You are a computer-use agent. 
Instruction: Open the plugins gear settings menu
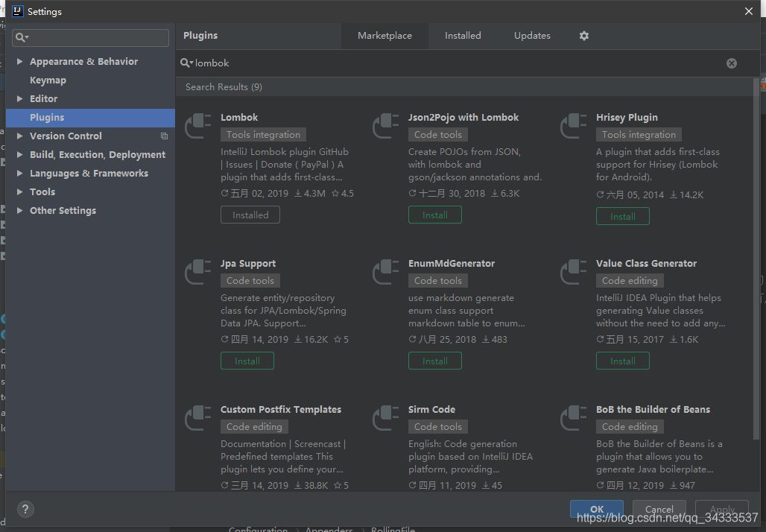point(583,36)
